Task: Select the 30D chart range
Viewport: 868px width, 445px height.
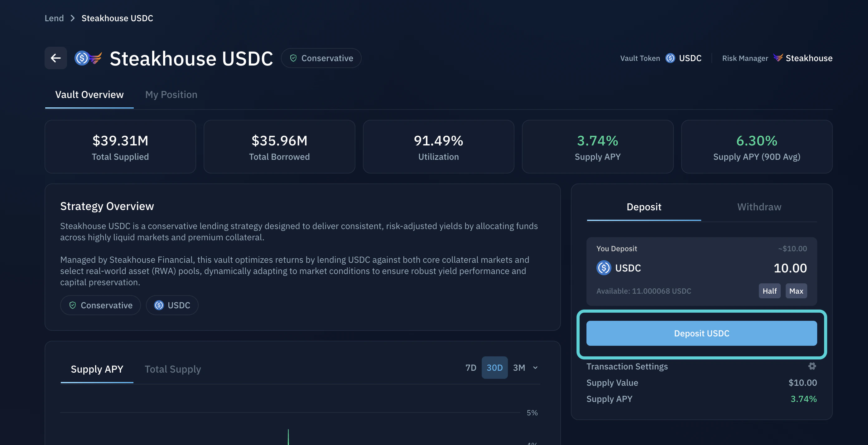Action: [494, 367]
